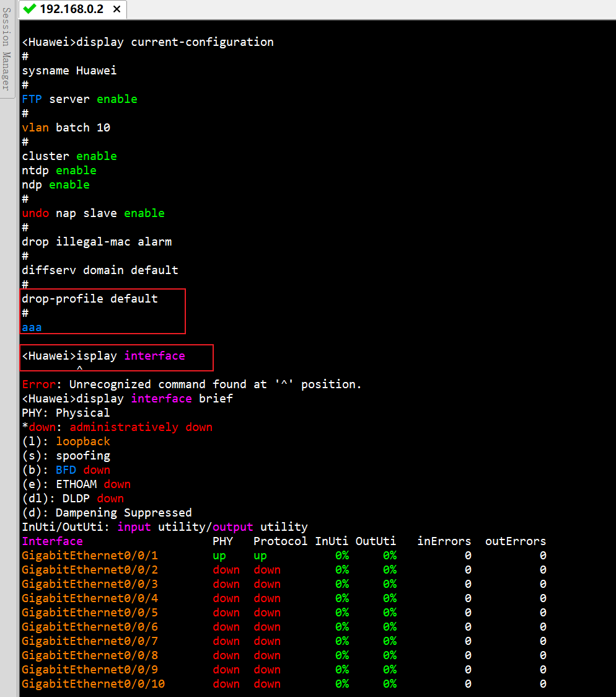616x697 pixels.
Task: Click the green connected checkmark icon
Action: pyautogui.click(x=29, y=9)
